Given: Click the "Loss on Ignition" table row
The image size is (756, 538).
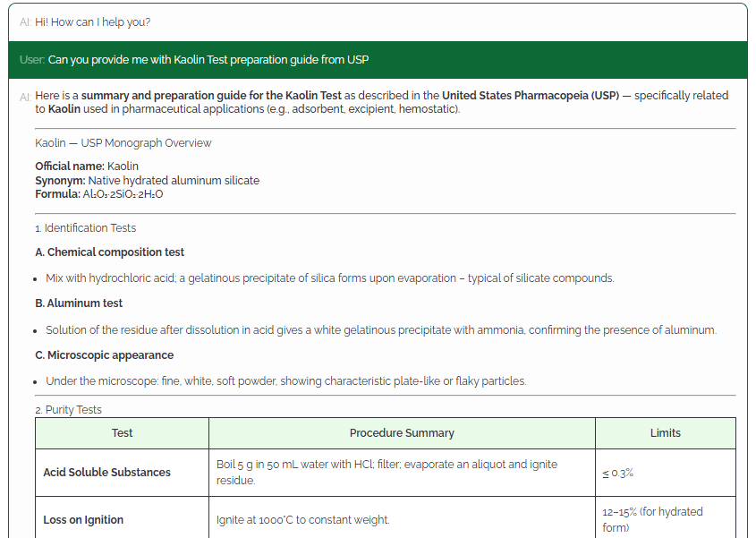Looking at the screenshot, I should (84, 519).
